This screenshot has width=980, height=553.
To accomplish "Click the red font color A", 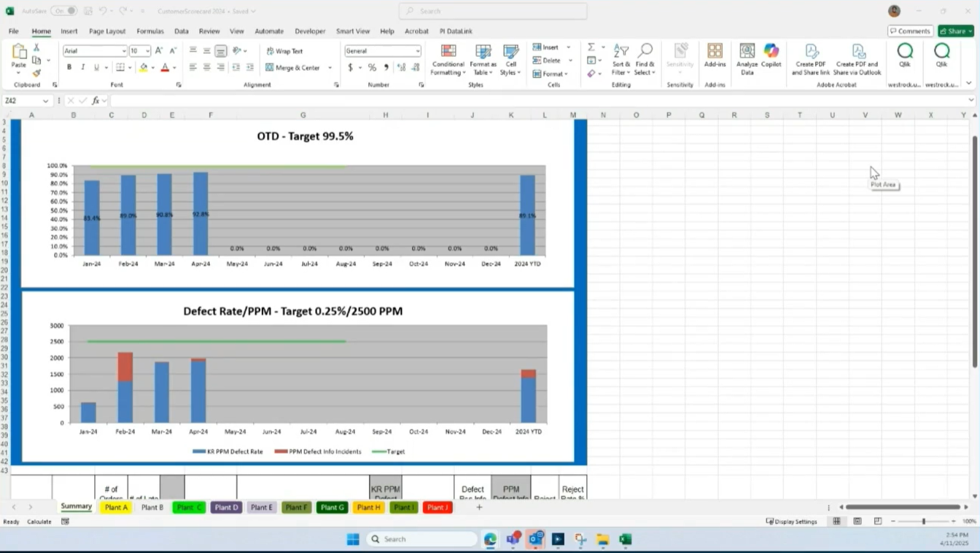I will [x=165, y=67].
